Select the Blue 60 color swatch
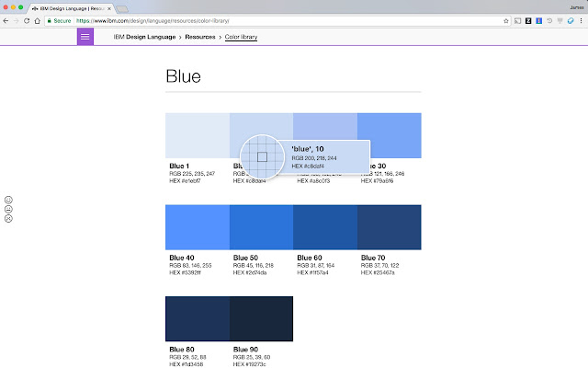Screen dimensions: 588x368 325,227
